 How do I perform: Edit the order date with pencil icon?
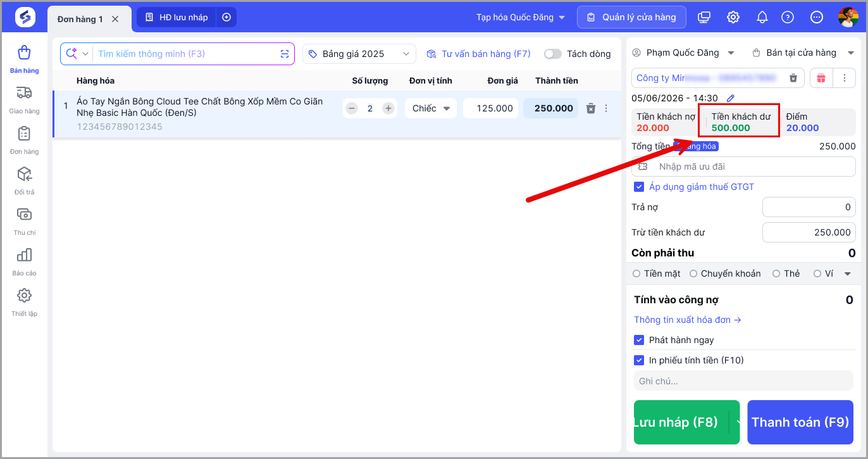coord(731,98)
